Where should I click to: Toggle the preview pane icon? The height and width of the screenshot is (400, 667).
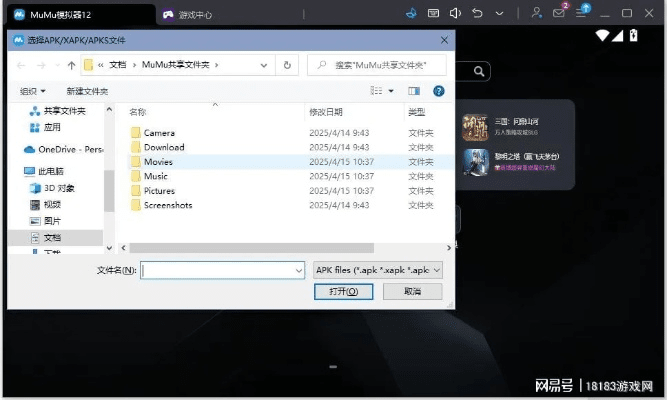click(415, 90)
